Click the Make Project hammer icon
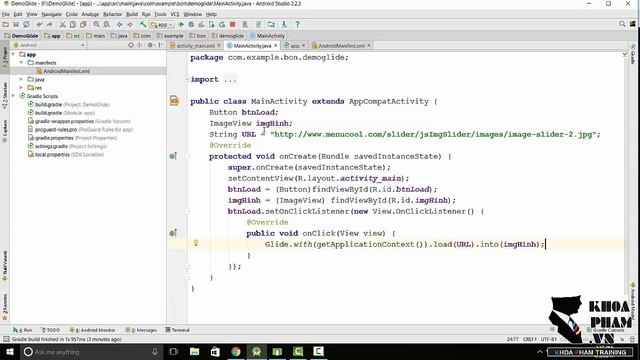 tap(143, 25)
